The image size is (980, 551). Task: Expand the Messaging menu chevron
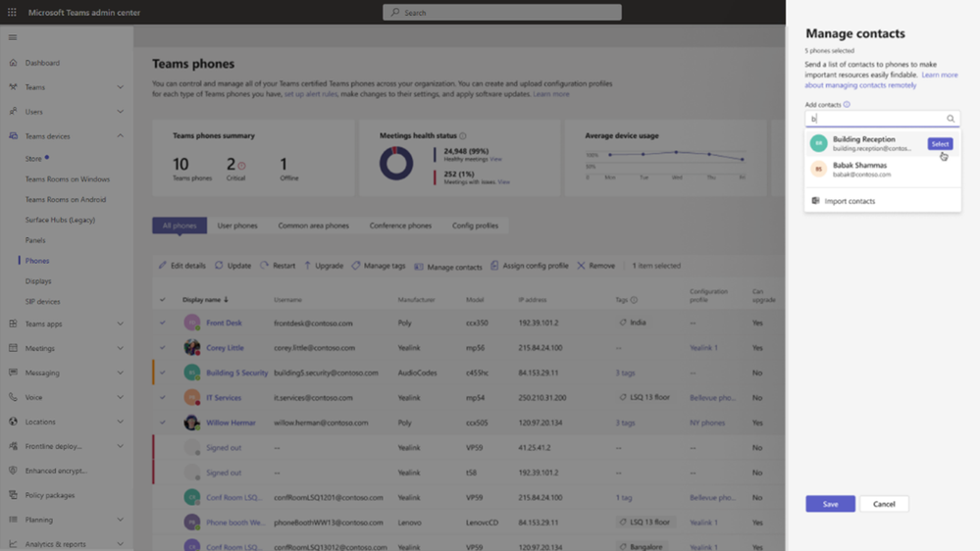(120, 373)
